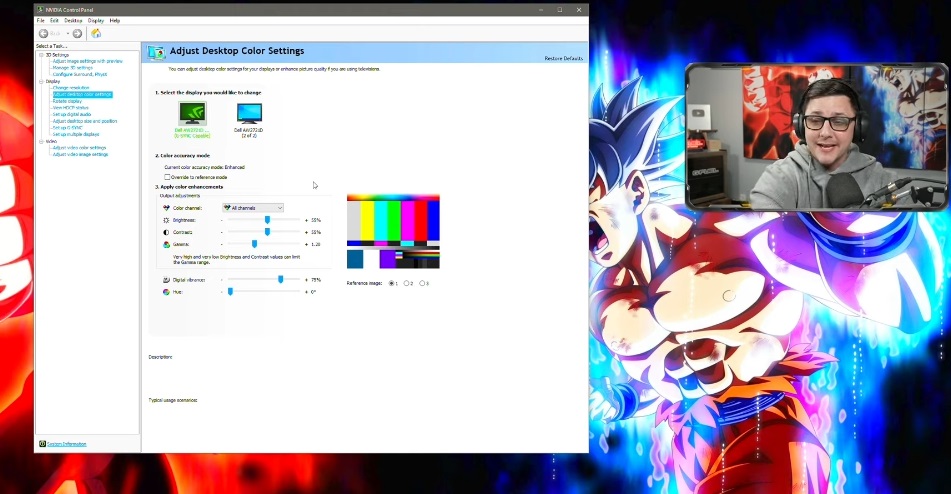Click the Digital vibrance slider handle
This screenshot has width=951, height=494.
point(280,280)
